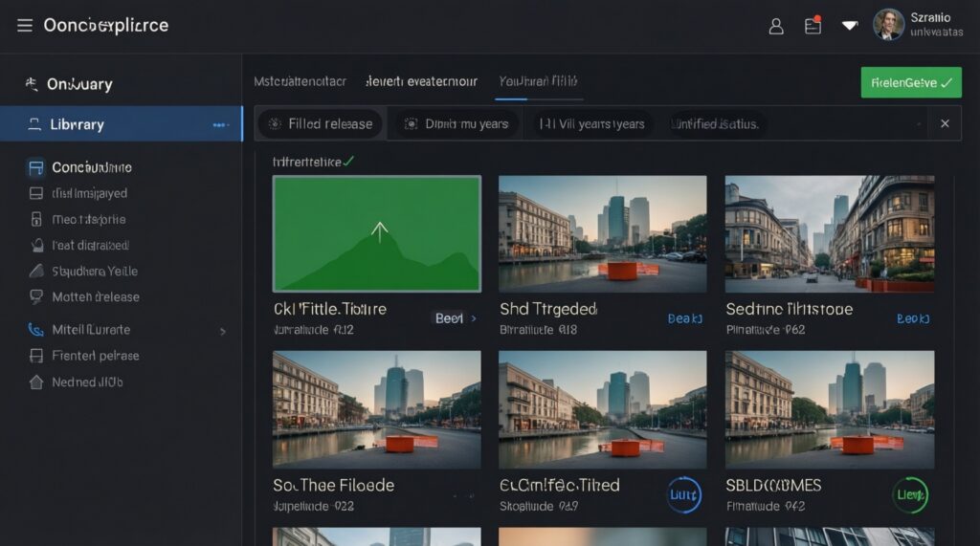Image resolution: width=980 pixels, height=546 pixels.
Task: Click the Beak link under 'Shd Ttrgeded'
Action: coord(685,318)
